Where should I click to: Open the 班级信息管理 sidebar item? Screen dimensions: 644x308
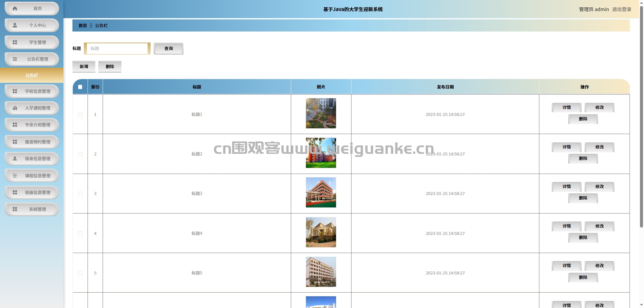coord(32,192)
